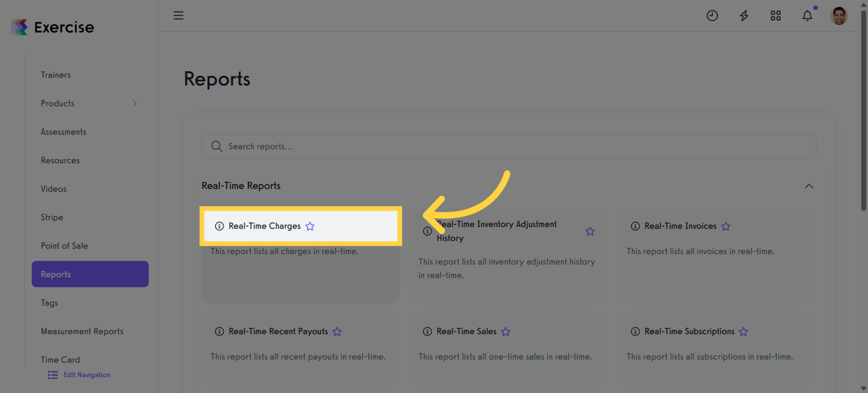Open the clock history icon
Viewport: 868px width, 393px height.
[x=712, y=16]
